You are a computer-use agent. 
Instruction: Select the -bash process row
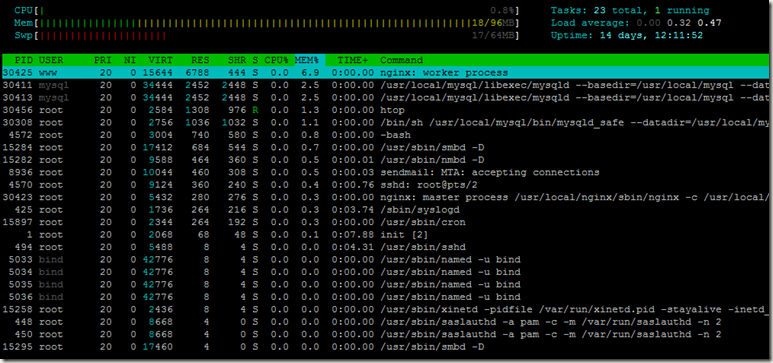pyautogui.click(x=386, y=135)
